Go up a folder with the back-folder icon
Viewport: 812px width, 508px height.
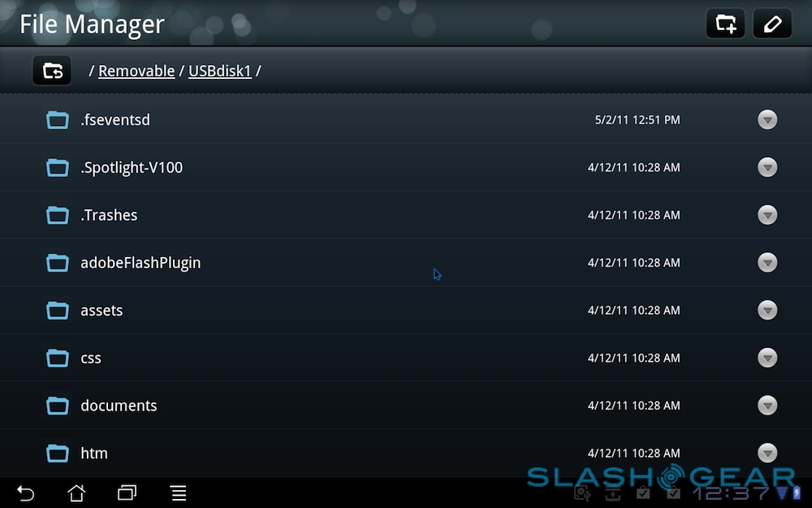[52, 71]
